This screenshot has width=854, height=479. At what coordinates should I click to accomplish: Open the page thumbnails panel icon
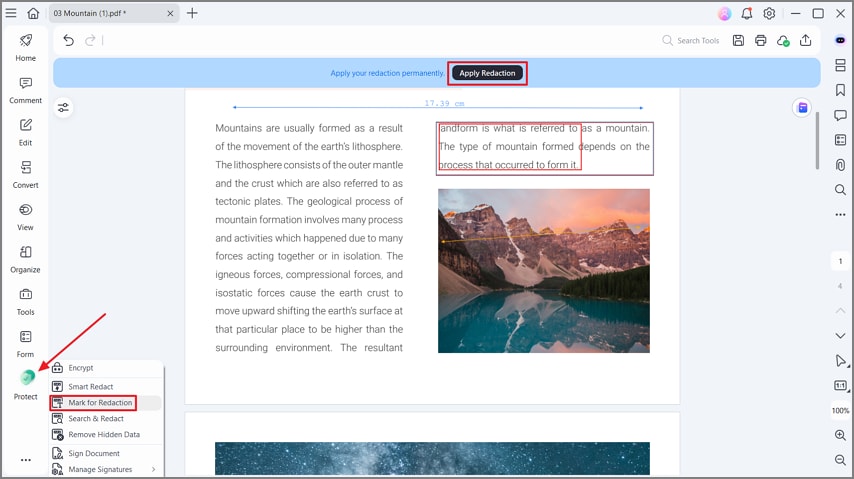pos(840,65)
